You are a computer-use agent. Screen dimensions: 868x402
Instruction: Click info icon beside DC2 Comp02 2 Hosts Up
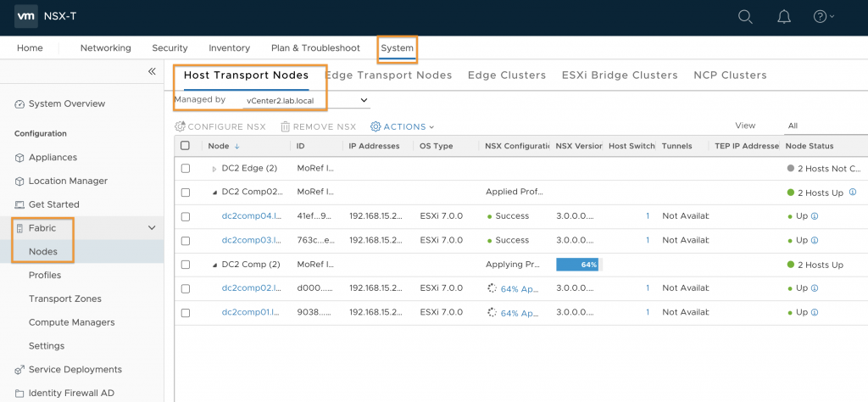point(853,193)
